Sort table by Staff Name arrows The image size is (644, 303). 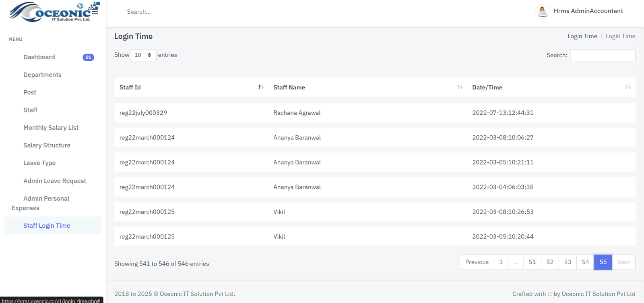[460, 87]
